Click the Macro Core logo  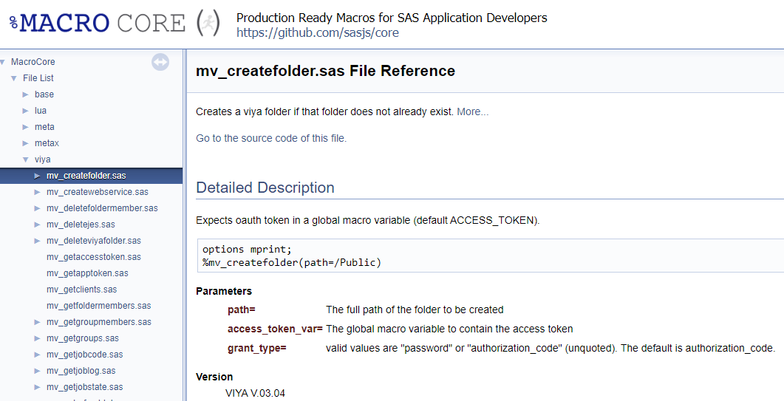(112, 22)
